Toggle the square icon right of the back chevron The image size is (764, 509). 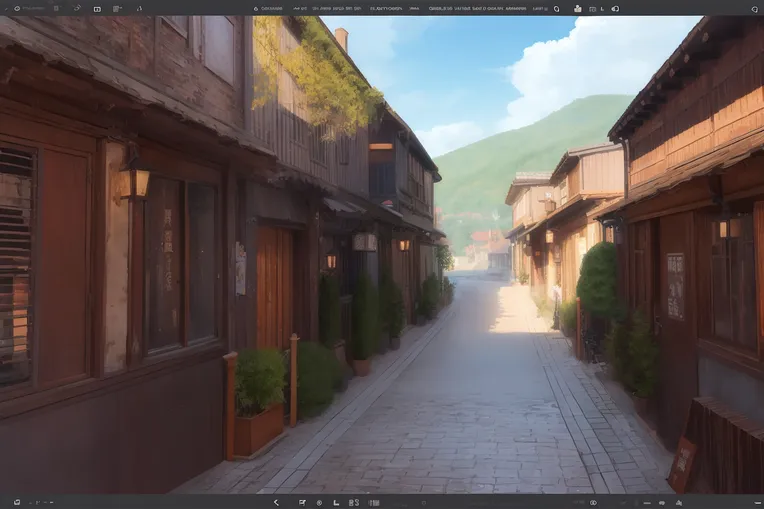[x=302, y=502]
